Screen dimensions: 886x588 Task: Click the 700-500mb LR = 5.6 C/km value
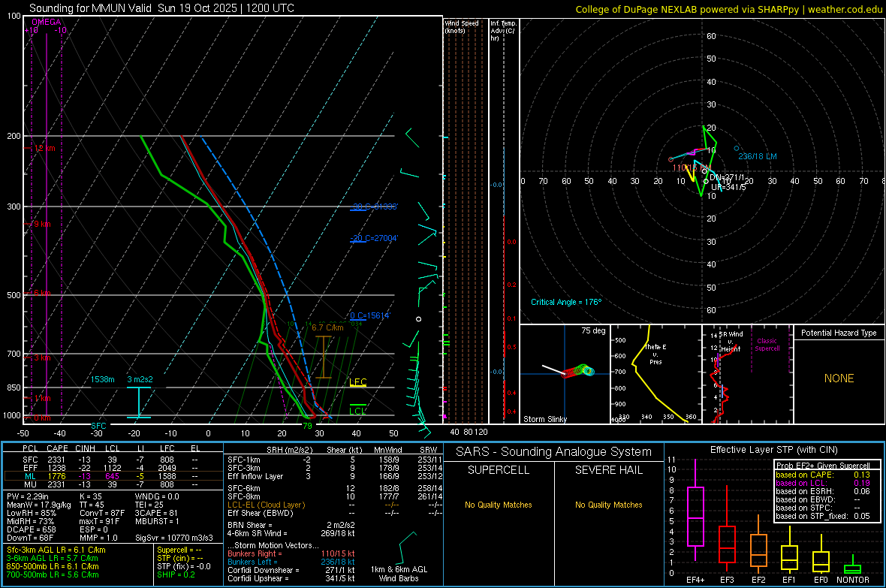[x=53, y=574]
